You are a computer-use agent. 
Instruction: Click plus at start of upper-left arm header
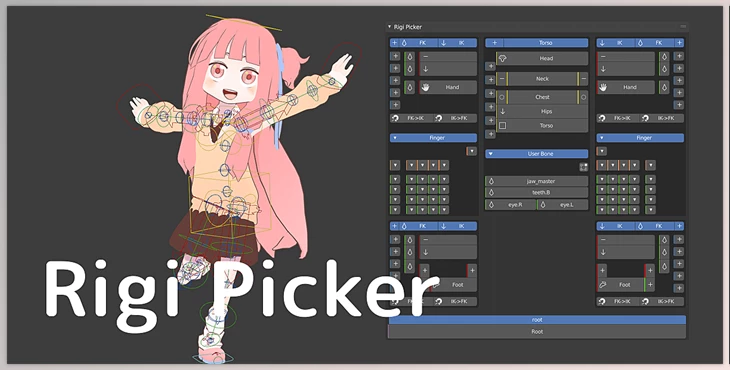pos(394,43)
